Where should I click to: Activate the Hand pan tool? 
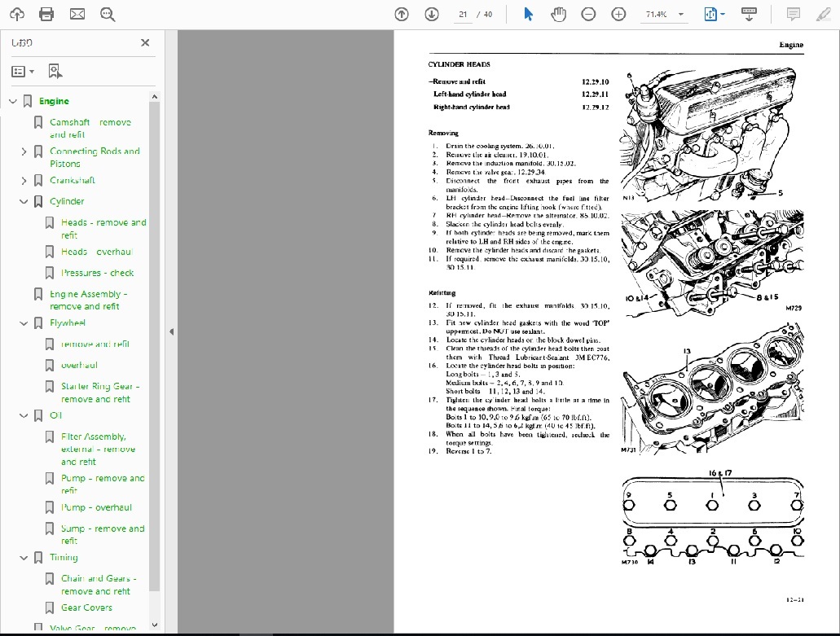[x=558, y=15]
